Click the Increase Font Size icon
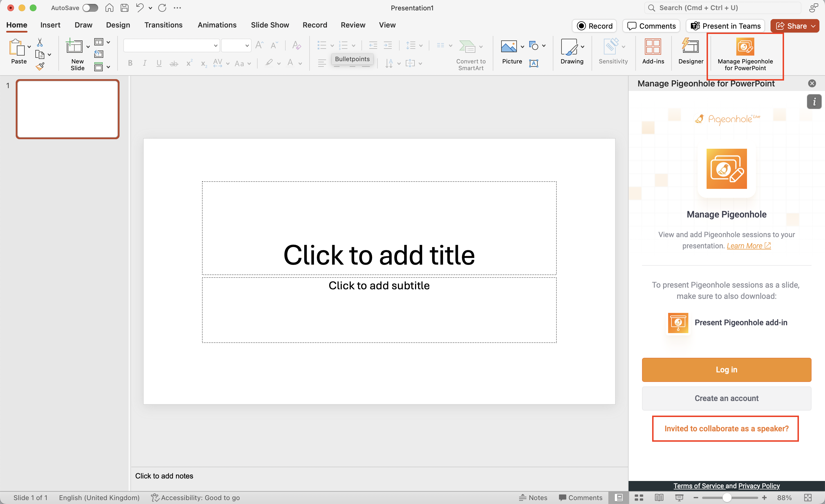Image resolution: width=825 pixels, height=504 pixels. (x=260, y=45)
